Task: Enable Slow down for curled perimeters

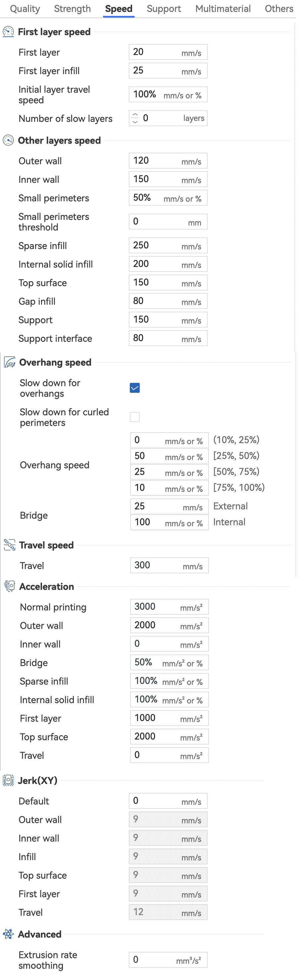Action: (x=134, y=417)
